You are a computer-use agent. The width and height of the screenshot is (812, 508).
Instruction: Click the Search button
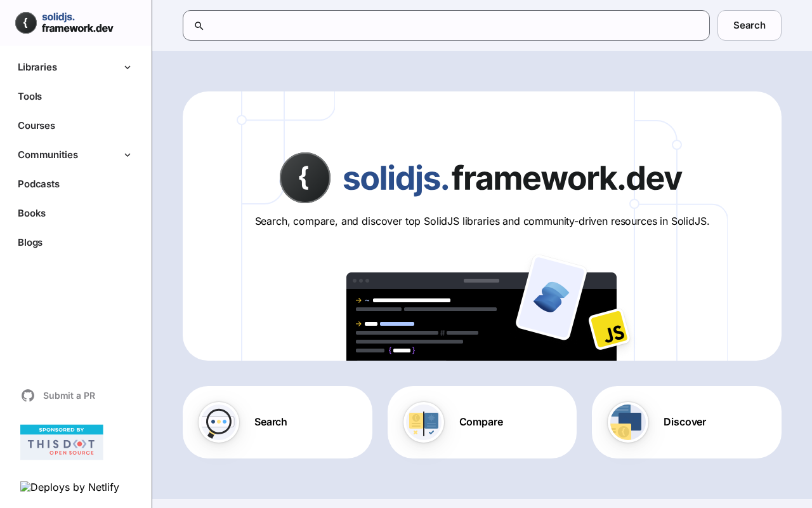749,25
